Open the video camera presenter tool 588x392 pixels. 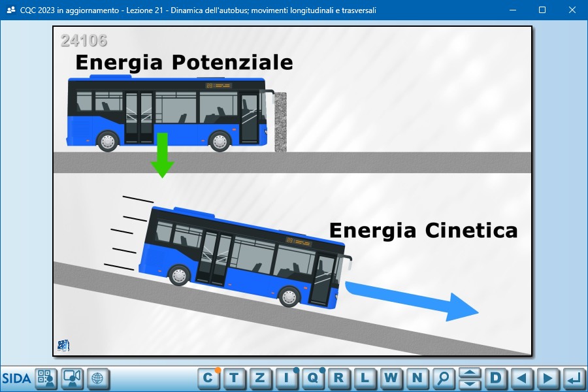72,378
